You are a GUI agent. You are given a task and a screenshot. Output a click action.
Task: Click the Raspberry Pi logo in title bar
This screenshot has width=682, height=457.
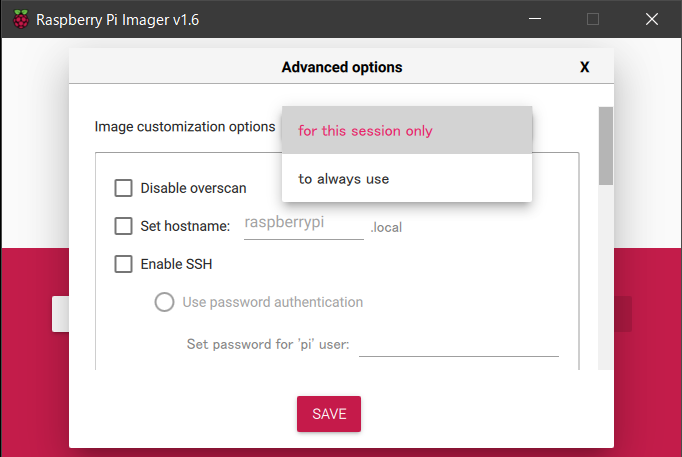[x=20, y=19]
